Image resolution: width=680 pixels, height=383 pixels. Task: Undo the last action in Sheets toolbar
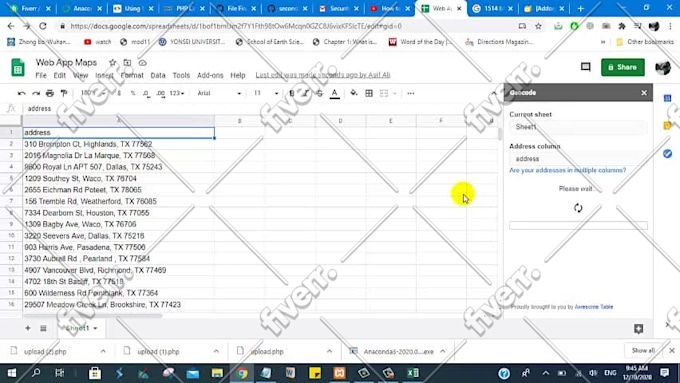pos(21,93)
